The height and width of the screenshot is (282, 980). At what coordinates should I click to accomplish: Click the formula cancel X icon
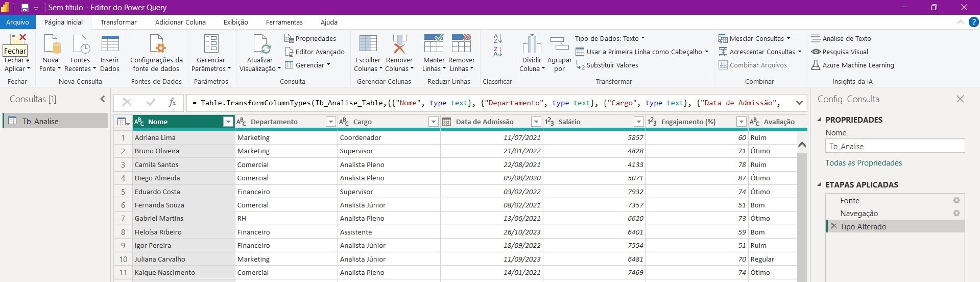[x=127, y=103]
